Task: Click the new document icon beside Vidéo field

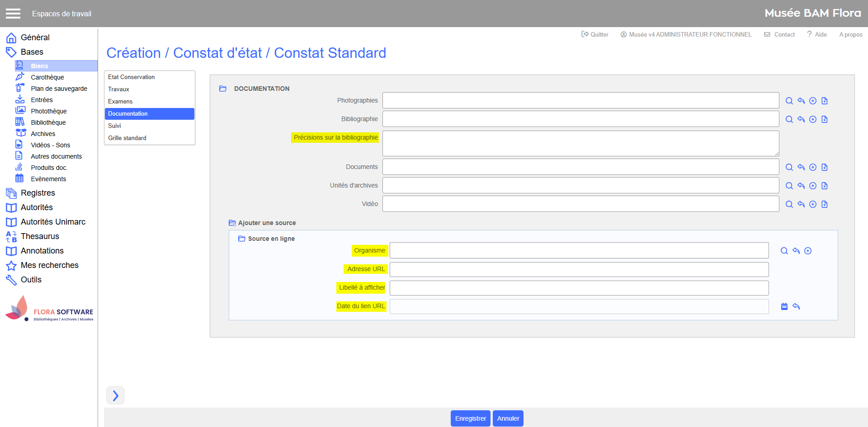Action: click(x=824, y=204)
